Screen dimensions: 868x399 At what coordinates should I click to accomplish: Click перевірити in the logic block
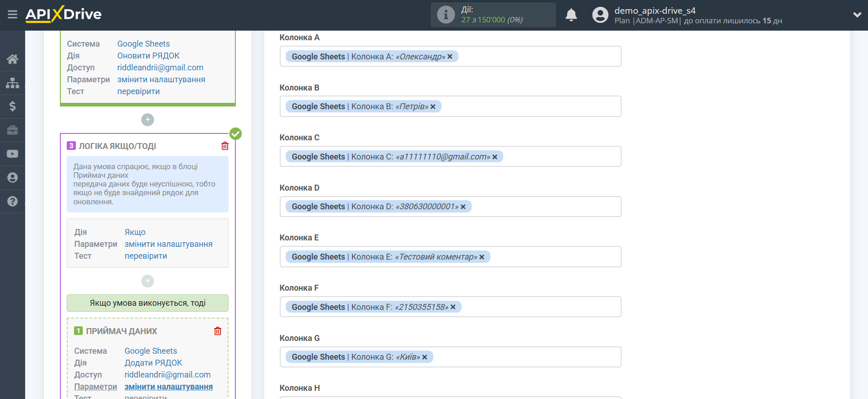[146, 256]
